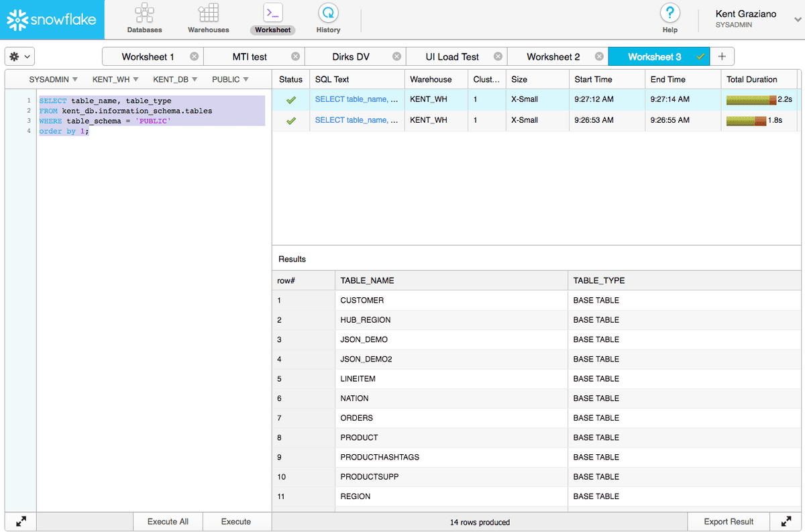Viewport: 805px width, 532px height.
Task: Click the 14 rows produced status text
Action: click(x=480, y=522)
